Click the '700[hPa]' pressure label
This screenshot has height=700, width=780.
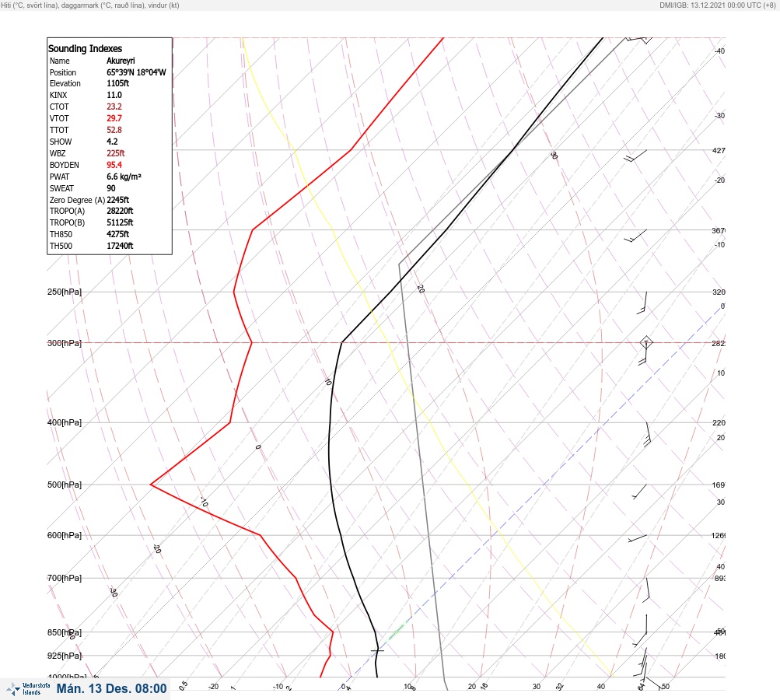click(65, 578)
